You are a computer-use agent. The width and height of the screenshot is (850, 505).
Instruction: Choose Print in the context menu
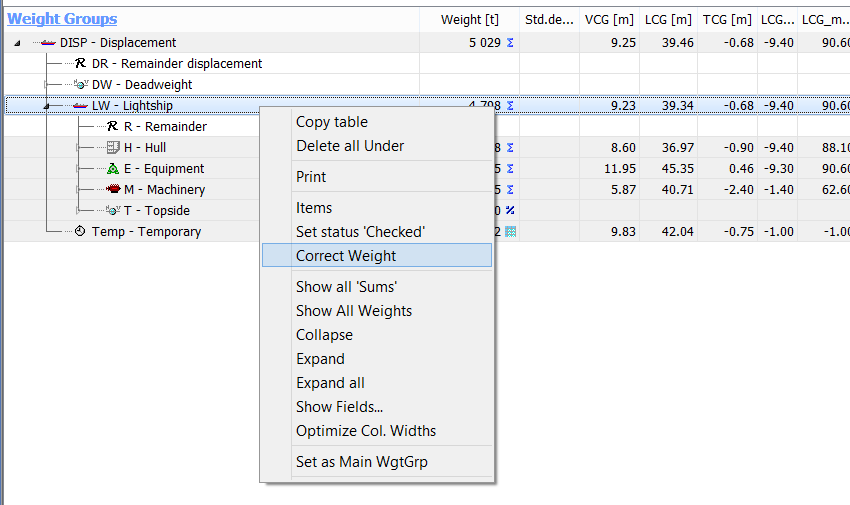377,177
